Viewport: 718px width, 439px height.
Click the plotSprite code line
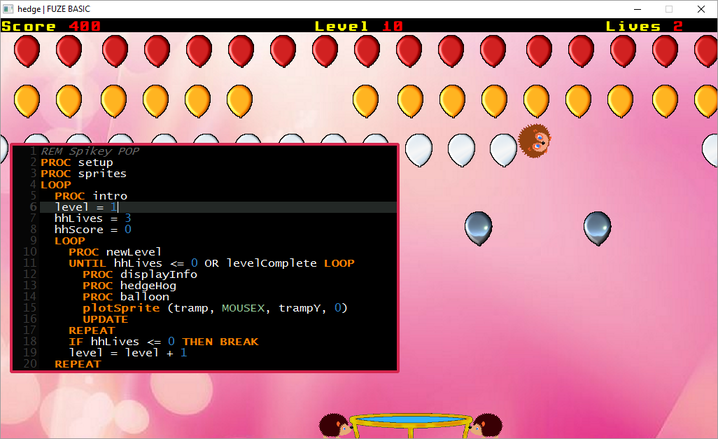(214, 308)
